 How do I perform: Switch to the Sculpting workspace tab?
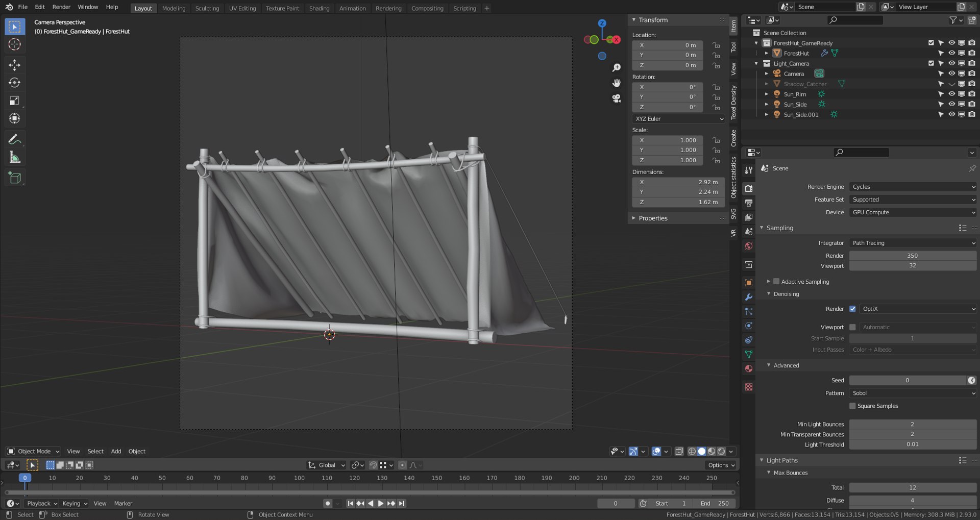click(x=207, y=8)
